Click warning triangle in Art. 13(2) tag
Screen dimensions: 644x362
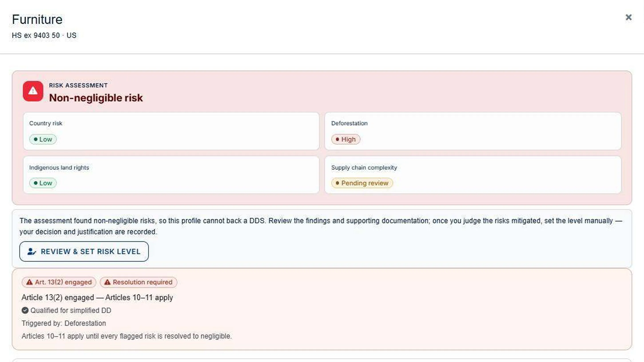pyautogui.click(x=30, y=282)
